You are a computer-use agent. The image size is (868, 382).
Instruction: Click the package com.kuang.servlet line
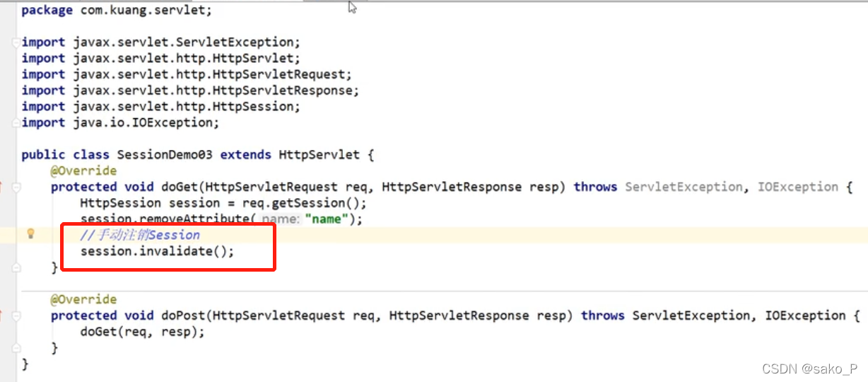coord(117,11)
